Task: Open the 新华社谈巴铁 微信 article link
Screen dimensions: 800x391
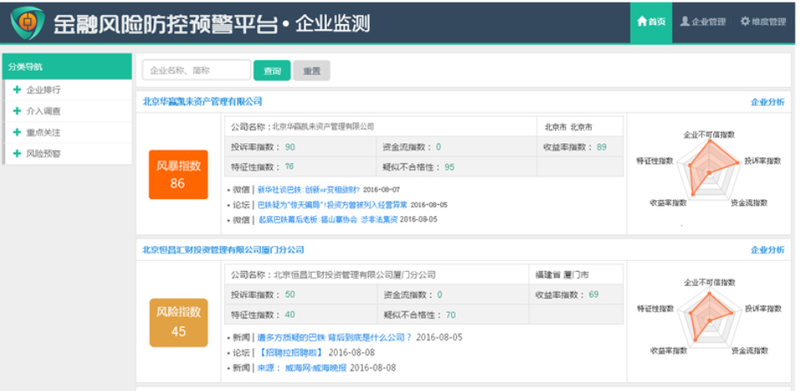Action: pos(309,190)
